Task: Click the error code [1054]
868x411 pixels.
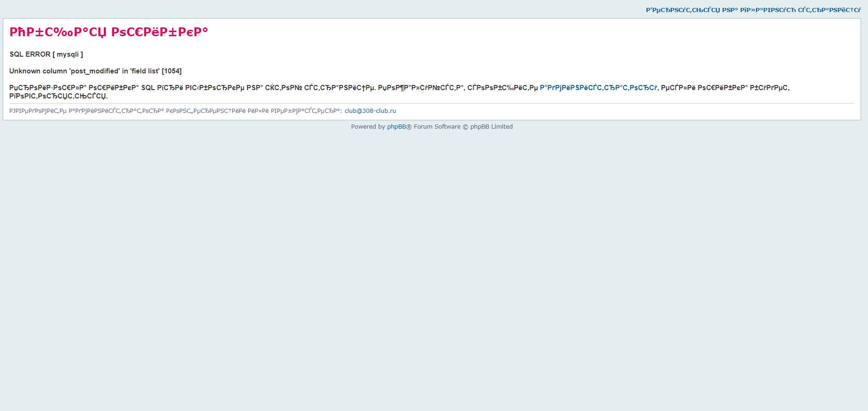Action: coord(171,71)
